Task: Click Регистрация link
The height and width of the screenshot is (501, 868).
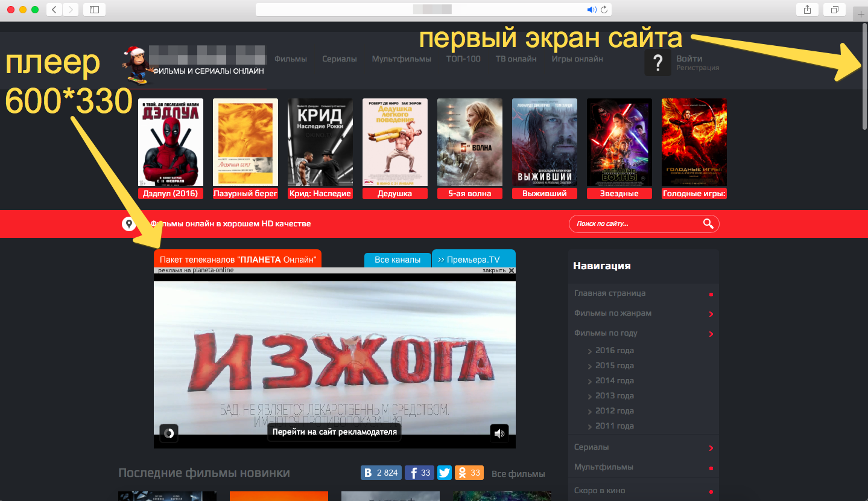Action: point(698,68)
